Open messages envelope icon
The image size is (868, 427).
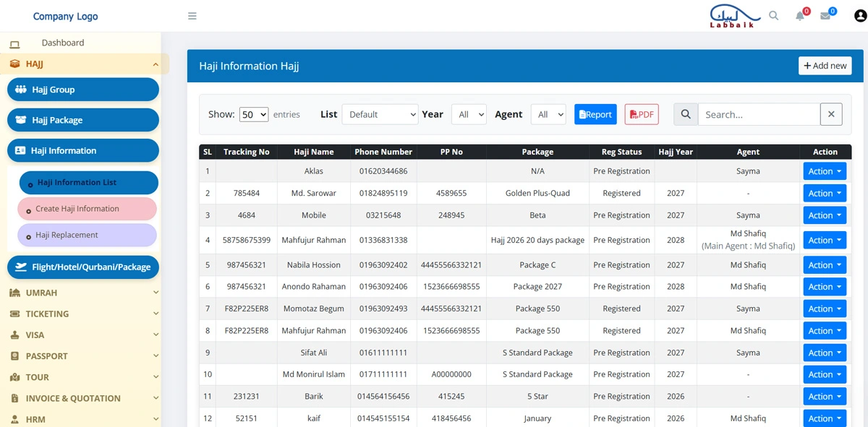pos(825,16)
